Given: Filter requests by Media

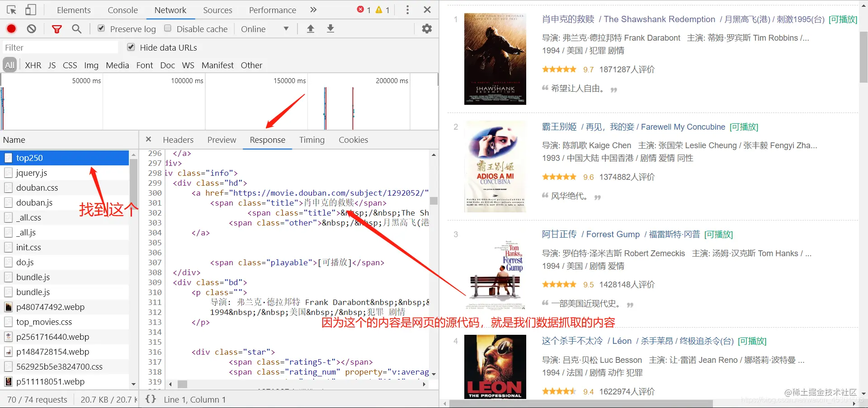Looking at the screenshot, I should click(x=118, y=65).
